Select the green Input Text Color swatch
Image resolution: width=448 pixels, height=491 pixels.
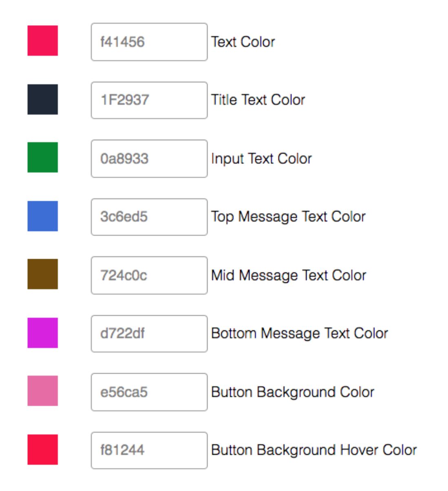42,157
